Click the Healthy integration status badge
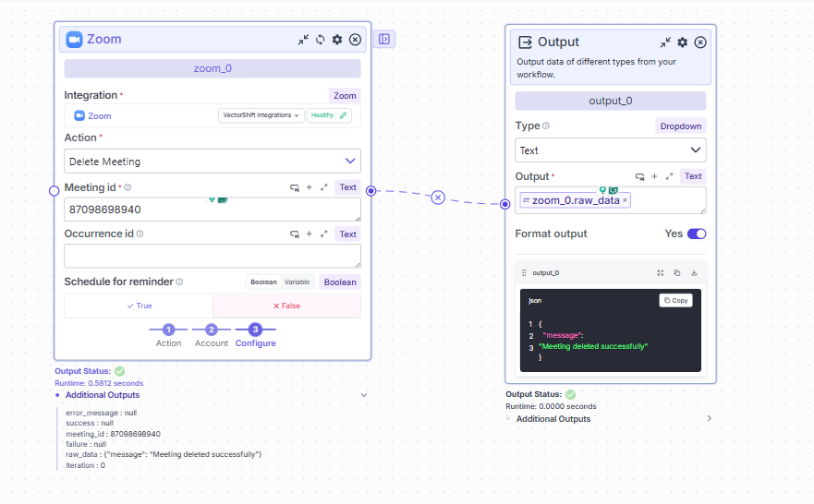This screenshot has height=504, width=814. tap(329, 115)
